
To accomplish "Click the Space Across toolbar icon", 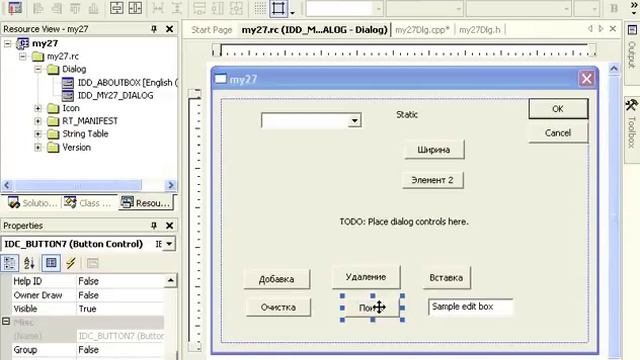I will point(158,8).
